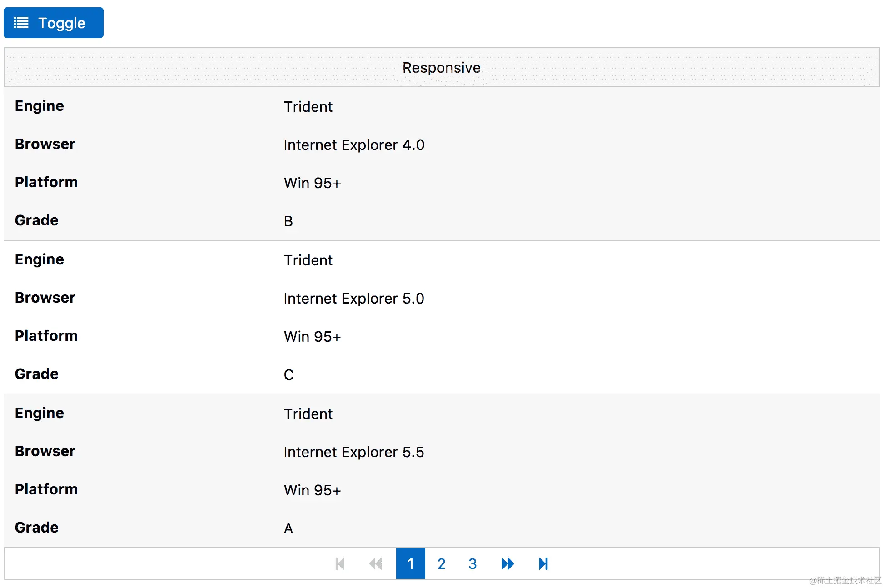Image resolution: width=885 pixels, height=588 pixels.
Task: Go to first page with paginator icon
Action: tap(340, 564)
